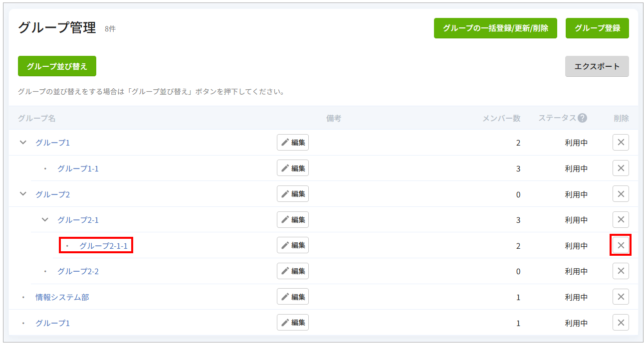Collapse the top グループ1 tree row

(x=23, y=143)
